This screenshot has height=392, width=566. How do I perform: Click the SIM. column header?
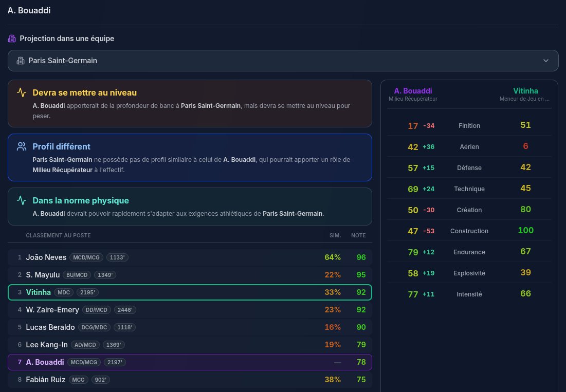coord(335,235)
